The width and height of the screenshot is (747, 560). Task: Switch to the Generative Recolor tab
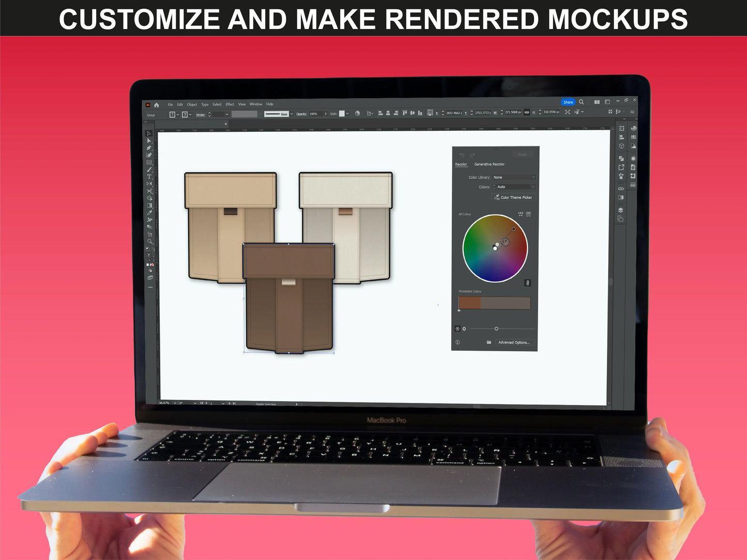point(489,164)
